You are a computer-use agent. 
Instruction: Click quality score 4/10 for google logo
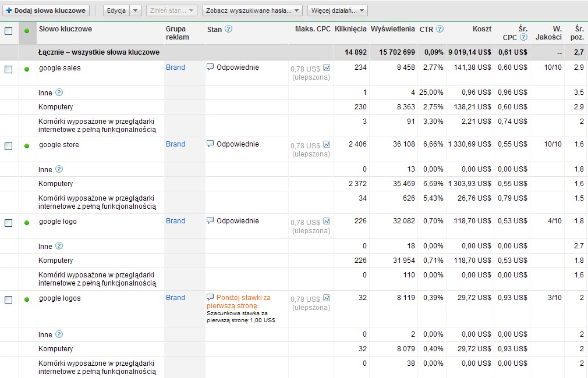coord(555,220)
